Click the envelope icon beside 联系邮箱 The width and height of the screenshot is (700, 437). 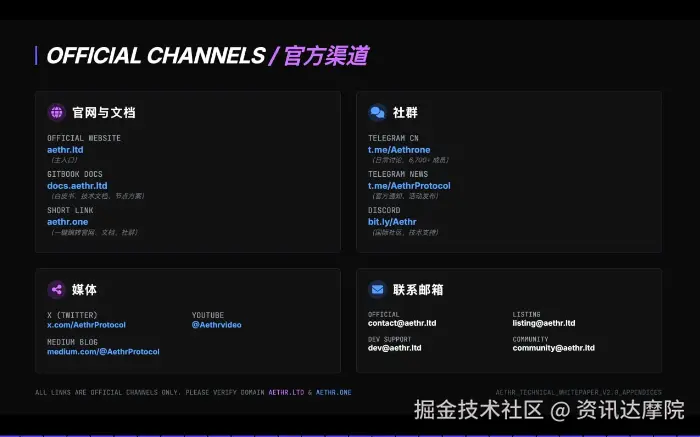(377, 290)
